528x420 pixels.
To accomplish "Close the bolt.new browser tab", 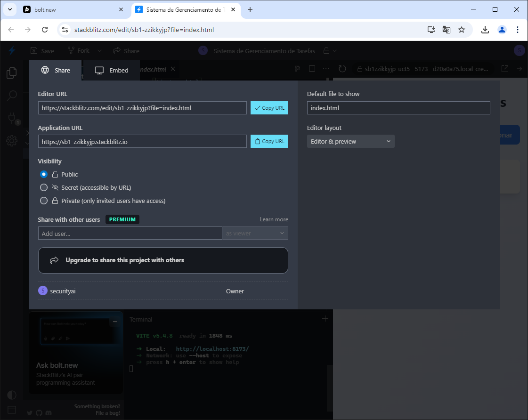I will (121, 10).
